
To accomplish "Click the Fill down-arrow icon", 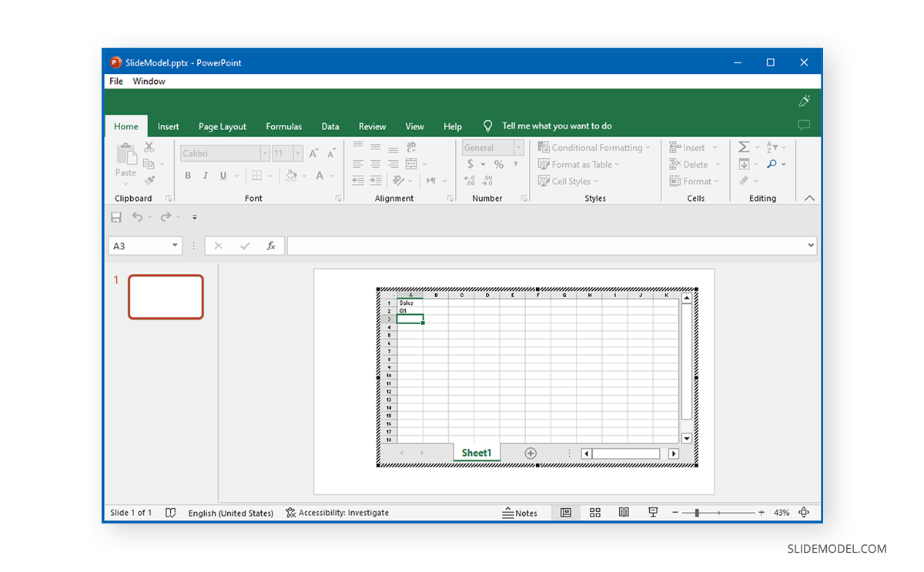I will pos(744,164).
